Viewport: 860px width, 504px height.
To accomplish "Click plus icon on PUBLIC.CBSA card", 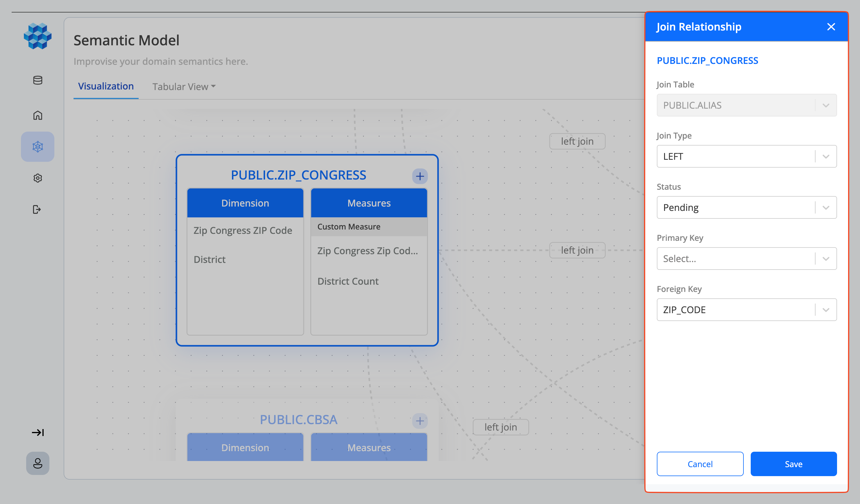I will pyautogui.click(x=420, y=420).
